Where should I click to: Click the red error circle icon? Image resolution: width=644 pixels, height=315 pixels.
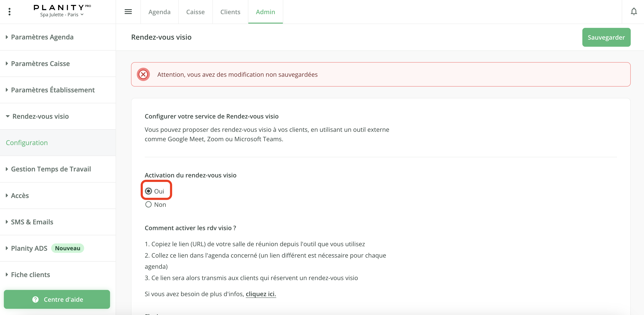click(x=143, y=75)
